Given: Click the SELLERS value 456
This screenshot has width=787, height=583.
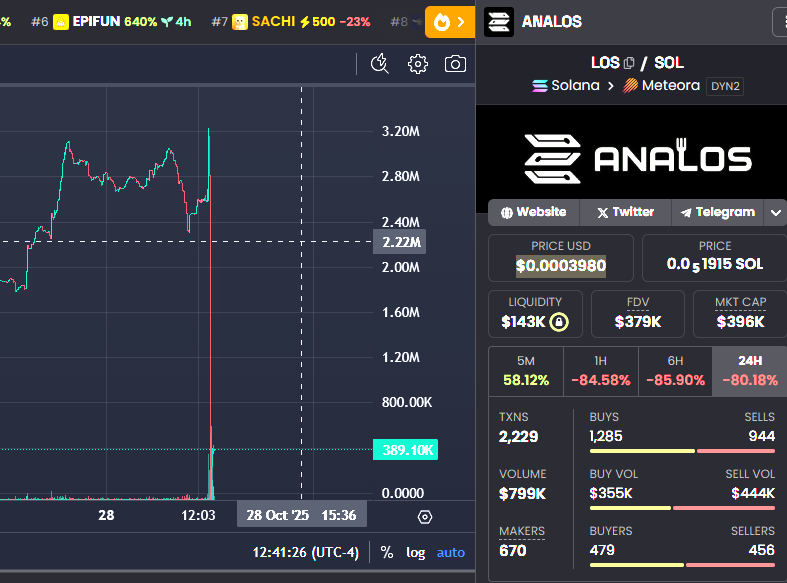Looking at the screenshot, I should click(x=761, y=550).
